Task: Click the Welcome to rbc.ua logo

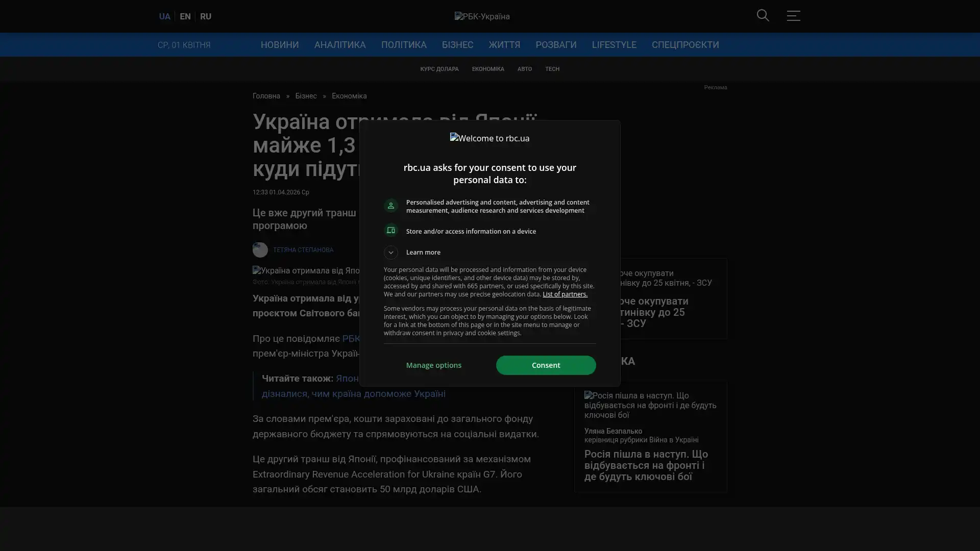Action: point(489,138)
